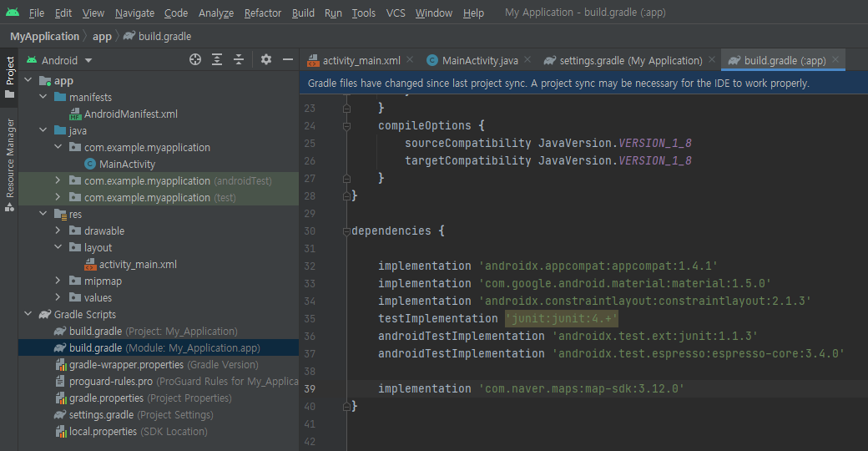Collapse the res folder
The height and width of the screenshot is (451, 868).
coord(43,214)
